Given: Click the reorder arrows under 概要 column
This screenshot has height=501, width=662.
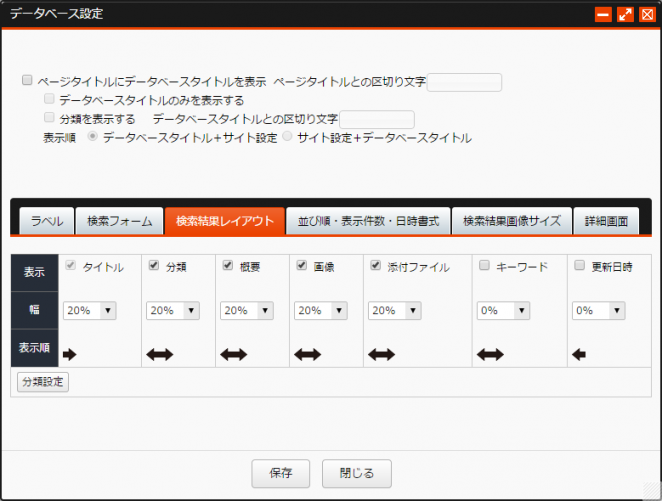Looking at the screenshot, I should (233, 355).
